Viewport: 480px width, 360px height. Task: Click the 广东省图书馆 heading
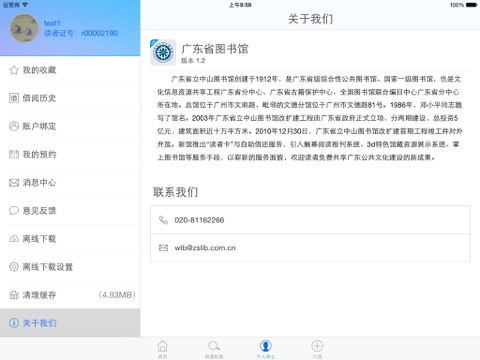coord(215,49)
